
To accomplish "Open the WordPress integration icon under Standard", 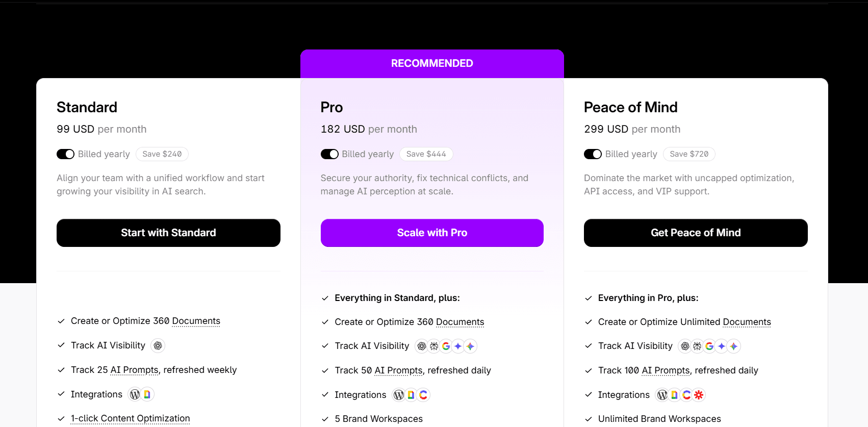I will coord(134,394).
